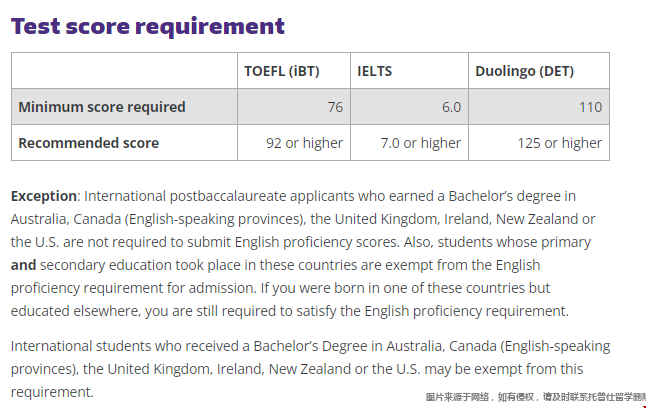
Task: Click the Test score requirement heading
Action: [x=147, y=27]
